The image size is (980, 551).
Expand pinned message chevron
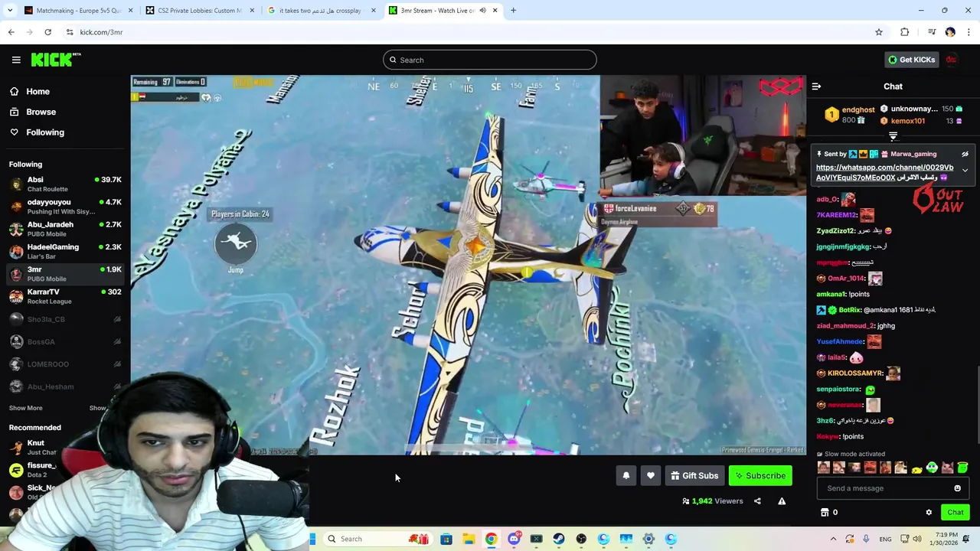pos(965,170)
